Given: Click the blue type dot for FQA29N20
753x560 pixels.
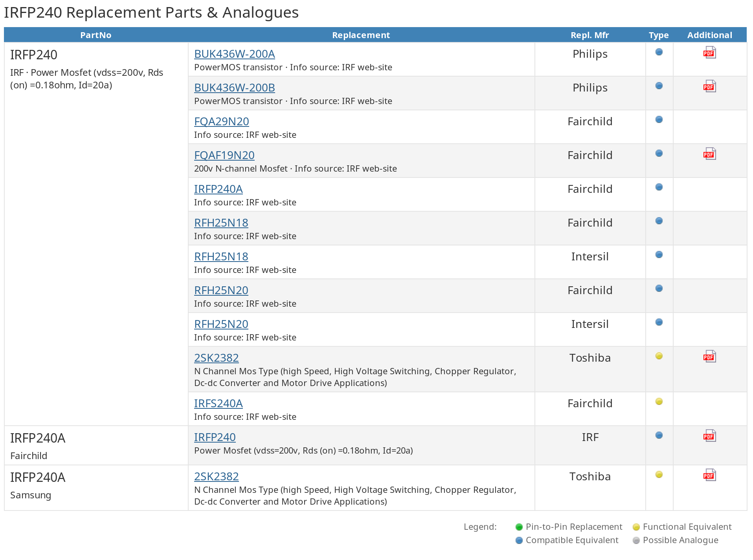Looking at the screenshot, I should click(659, 119).
